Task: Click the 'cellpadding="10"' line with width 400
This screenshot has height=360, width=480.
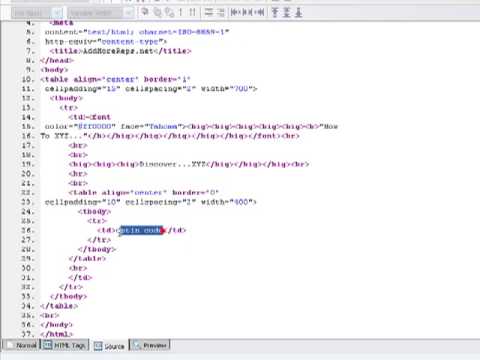Action: point(151,202)
